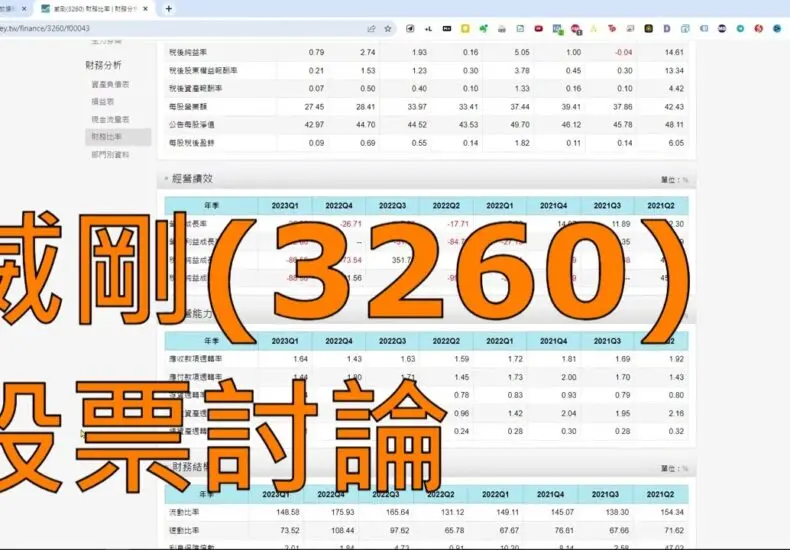The width and height of the screenshot is (790, 550).
Task: Open the black rectangular badge extension
Action: click(446, 29)
